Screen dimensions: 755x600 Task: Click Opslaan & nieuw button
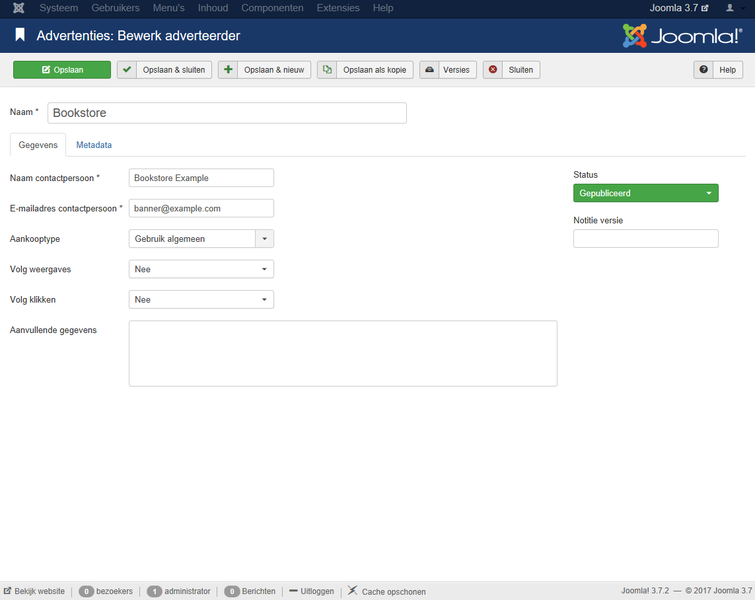pyautogui.click(x=265, y=70)
